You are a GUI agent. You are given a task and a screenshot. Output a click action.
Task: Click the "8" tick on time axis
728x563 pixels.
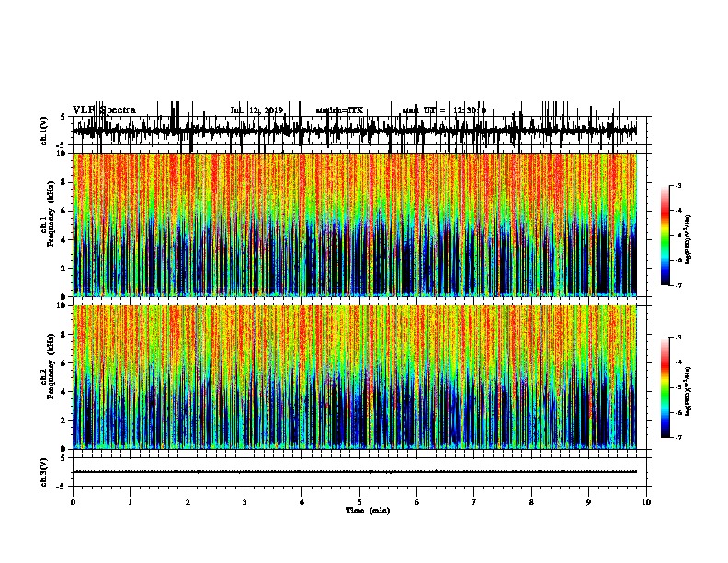(x=531, y=502)
